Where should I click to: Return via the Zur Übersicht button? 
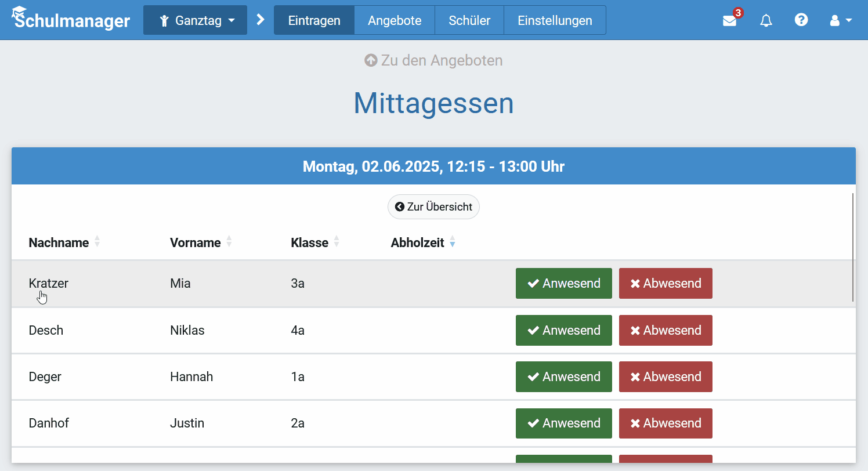pos(433,206)
